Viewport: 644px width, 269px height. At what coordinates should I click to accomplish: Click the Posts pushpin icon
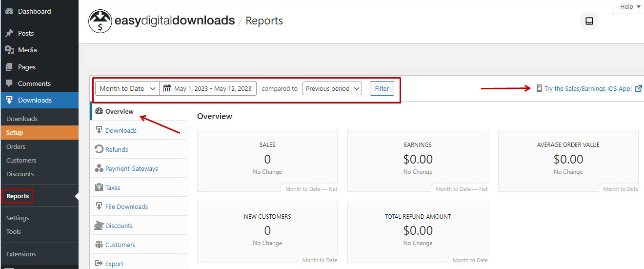pyautogui.click(x=9, y=33)
